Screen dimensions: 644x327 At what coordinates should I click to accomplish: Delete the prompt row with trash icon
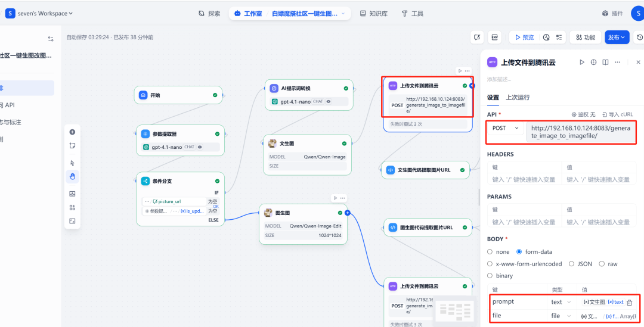coord(629,303)
